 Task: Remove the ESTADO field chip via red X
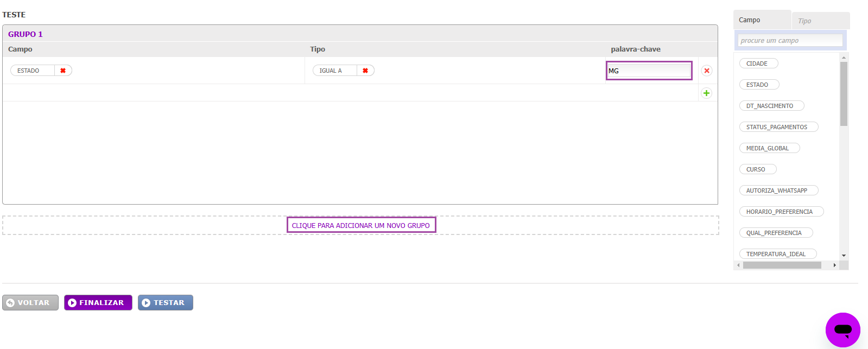click(63, 71)
